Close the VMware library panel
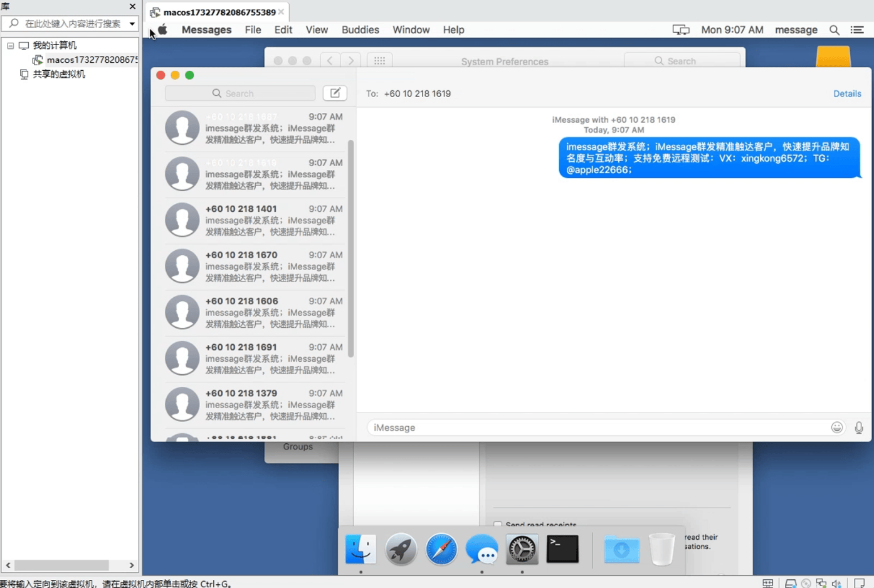The image size is (874, 588). click(132, 6)
